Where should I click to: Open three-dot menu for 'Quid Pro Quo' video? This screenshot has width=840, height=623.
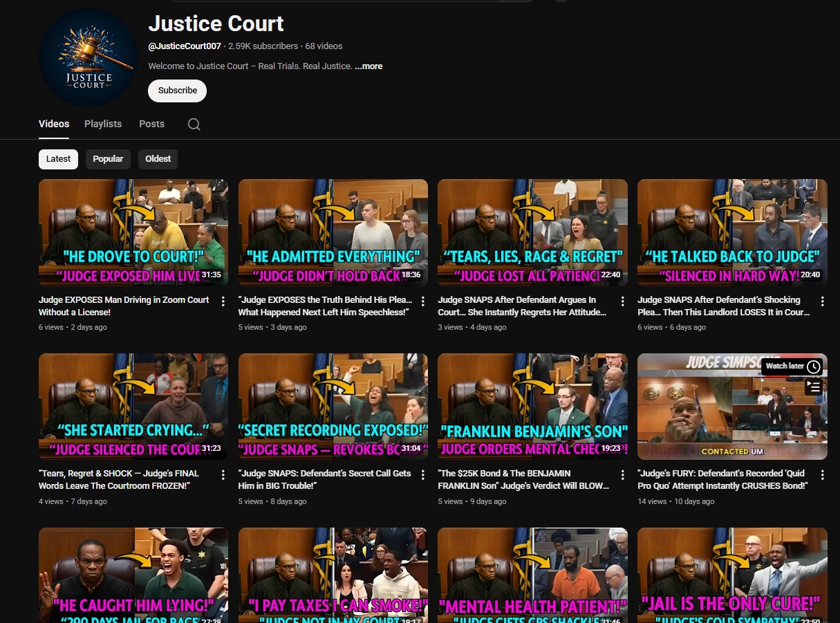click(822, 475)
